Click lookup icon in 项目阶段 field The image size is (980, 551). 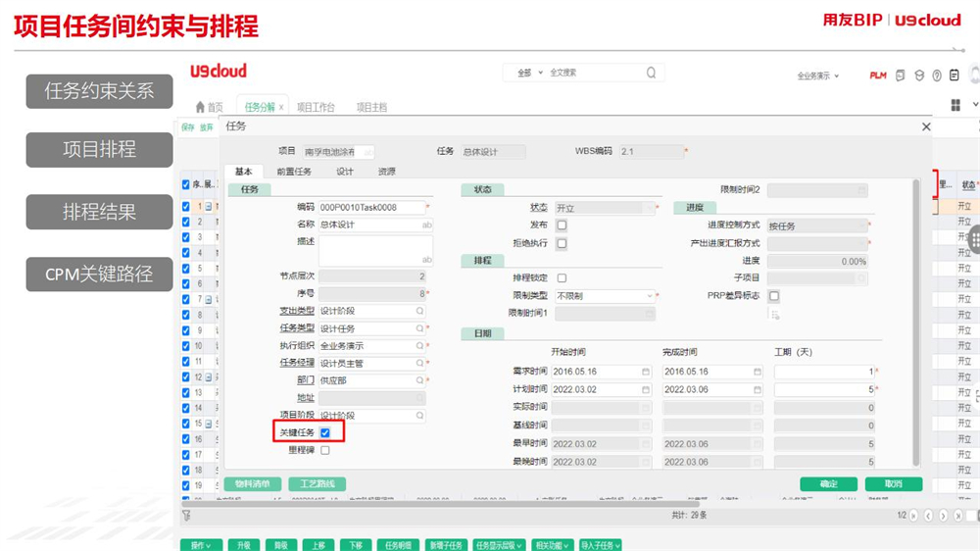[420, 416]
